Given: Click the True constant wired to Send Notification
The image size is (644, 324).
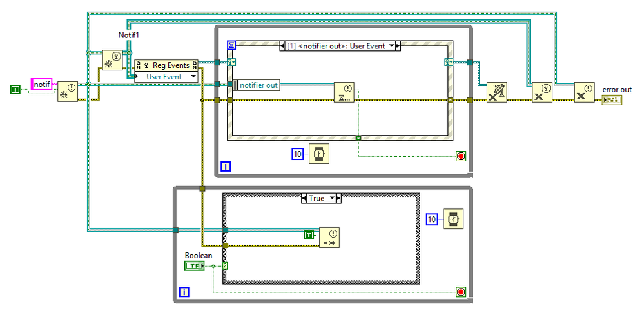Looking at the screenshot, I should pyautogui.click(x=309, y=235).
